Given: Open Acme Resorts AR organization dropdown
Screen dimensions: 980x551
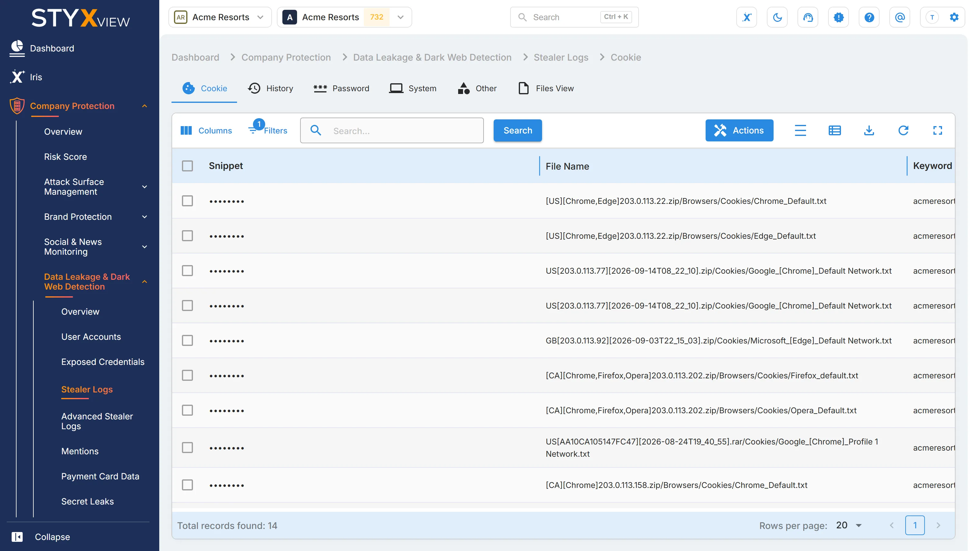Looking at the screenshot, I should point(220,17).
